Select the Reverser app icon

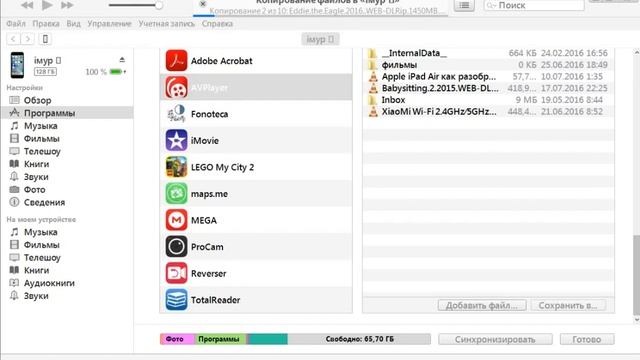(176, 273)
